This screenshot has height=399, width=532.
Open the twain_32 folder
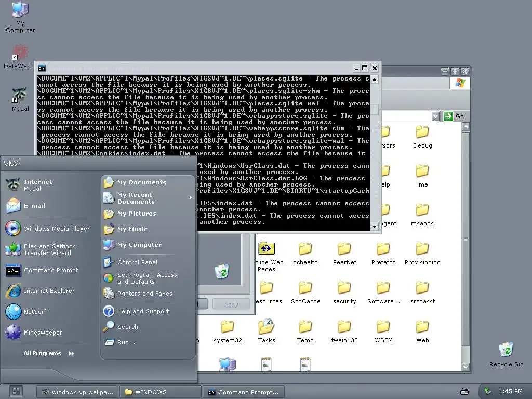pyautogui.click(x=344, y=332)
